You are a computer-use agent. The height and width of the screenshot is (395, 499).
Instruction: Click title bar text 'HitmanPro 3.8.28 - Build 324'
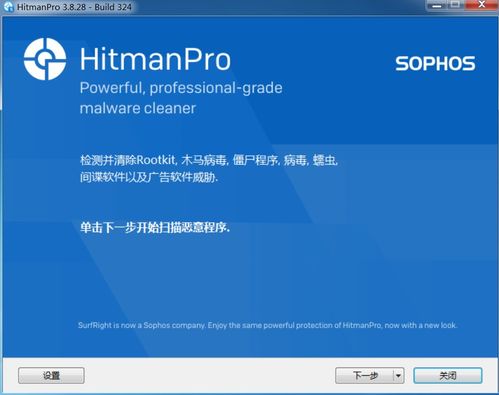[x=74, y=7]
